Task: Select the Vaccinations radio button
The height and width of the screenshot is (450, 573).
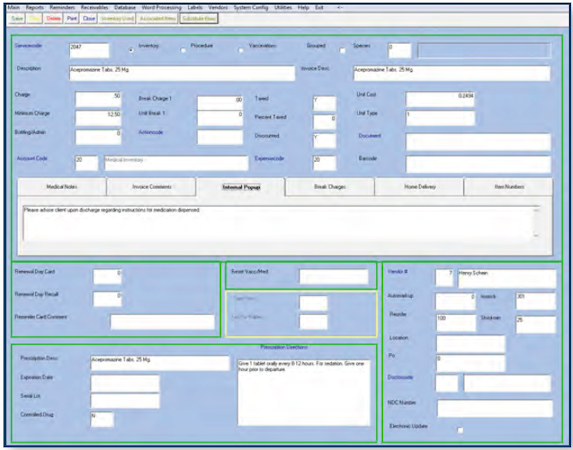Action: [x=240, y=50]
